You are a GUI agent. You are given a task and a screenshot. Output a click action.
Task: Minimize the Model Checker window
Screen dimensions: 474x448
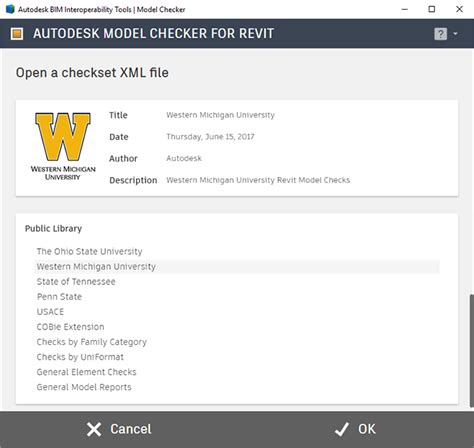point(405,9)
